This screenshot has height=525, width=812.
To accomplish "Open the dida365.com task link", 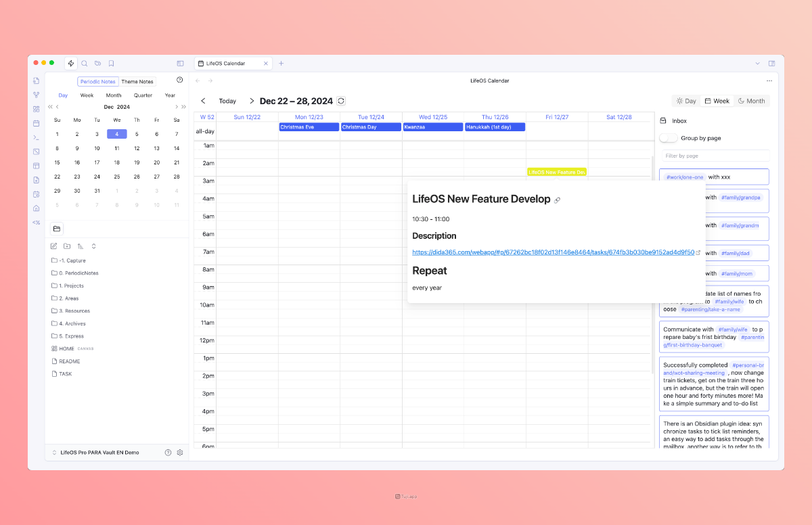I will click(x=553, y=252).
